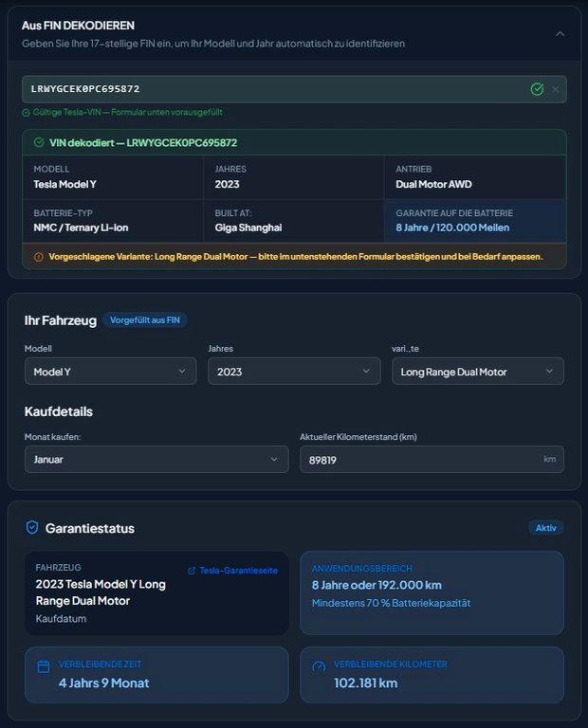Click the VIN input field LRWYGCEK0PC695872

(294, 89)
